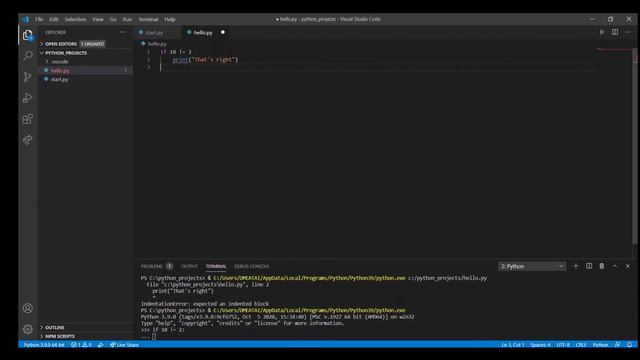This screenshot has height=360, width=640.
Task: Click the terminal input prompt cursor
Action: coord(154,336)
